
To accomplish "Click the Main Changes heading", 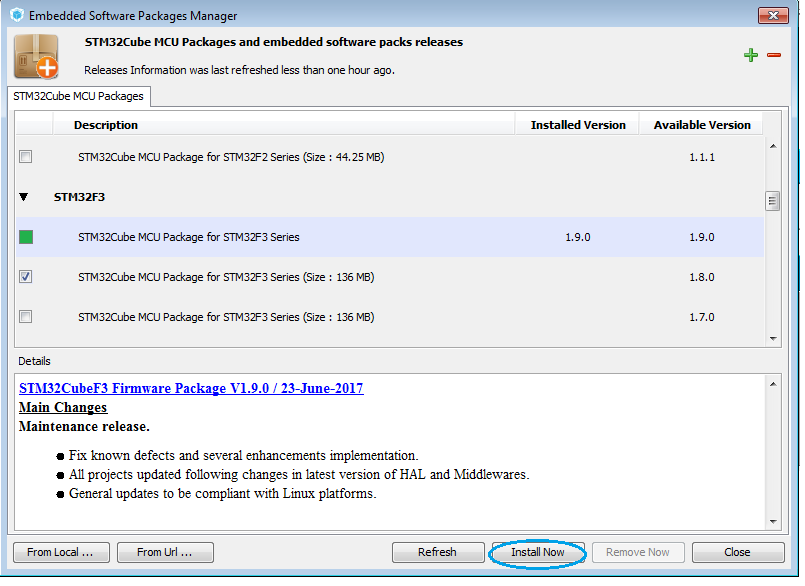I will tap(63, 407).
